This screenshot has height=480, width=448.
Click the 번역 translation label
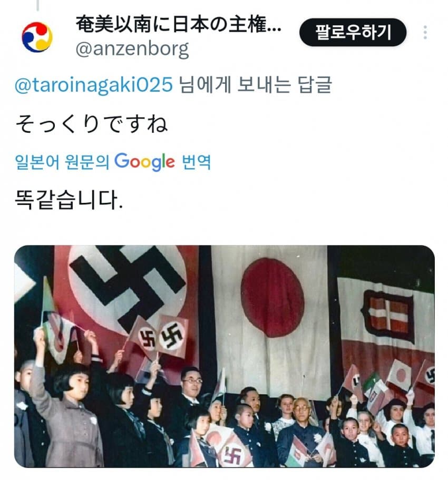(196, 162)
